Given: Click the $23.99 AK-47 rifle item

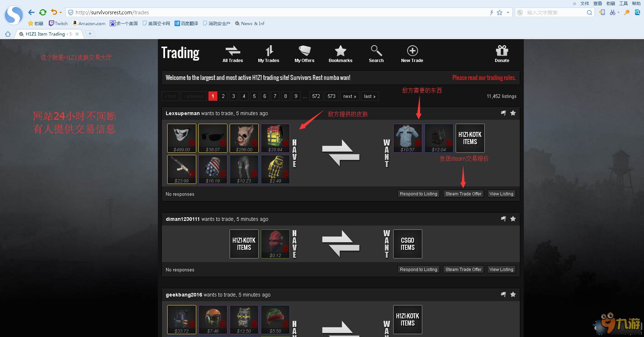Looking at the screenshot, I should 182,170.
